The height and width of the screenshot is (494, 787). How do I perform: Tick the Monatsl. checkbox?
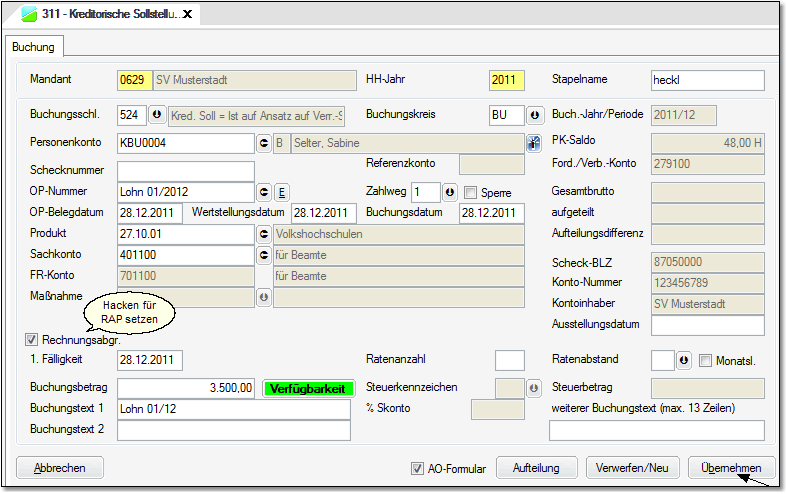[706, 360]
